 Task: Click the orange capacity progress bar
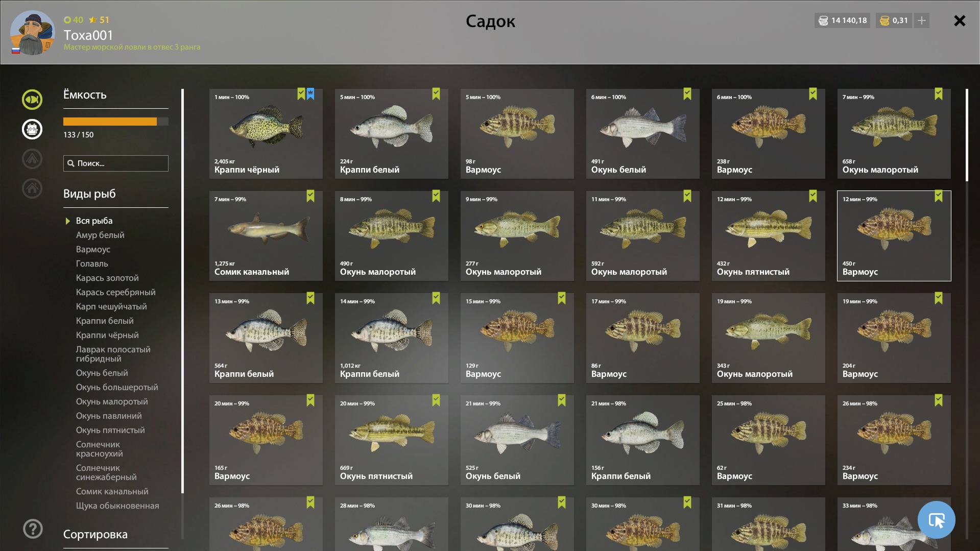click(116, 122)
